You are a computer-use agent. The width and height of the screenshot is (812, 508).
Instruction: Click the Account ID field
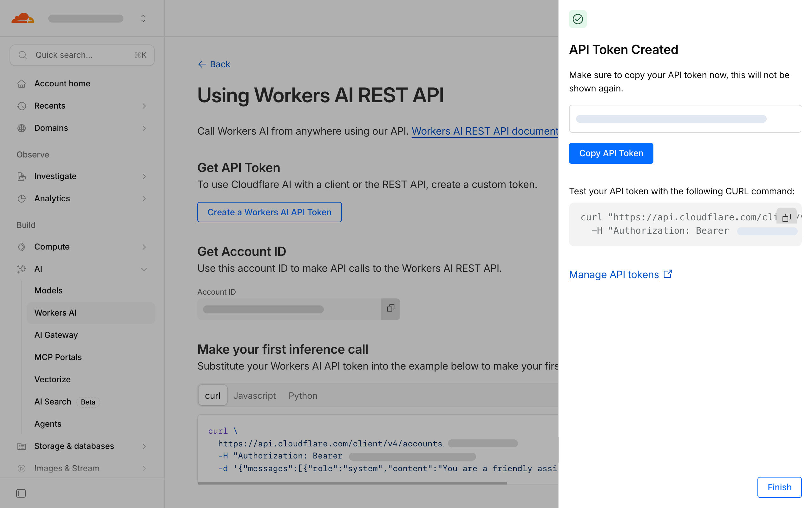pos(289,309)
